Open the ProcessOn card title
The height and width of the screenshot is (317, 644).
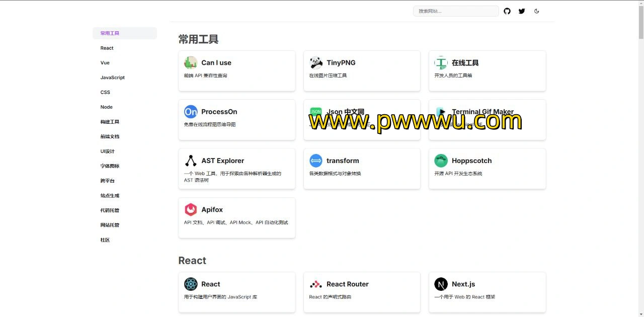219,112
